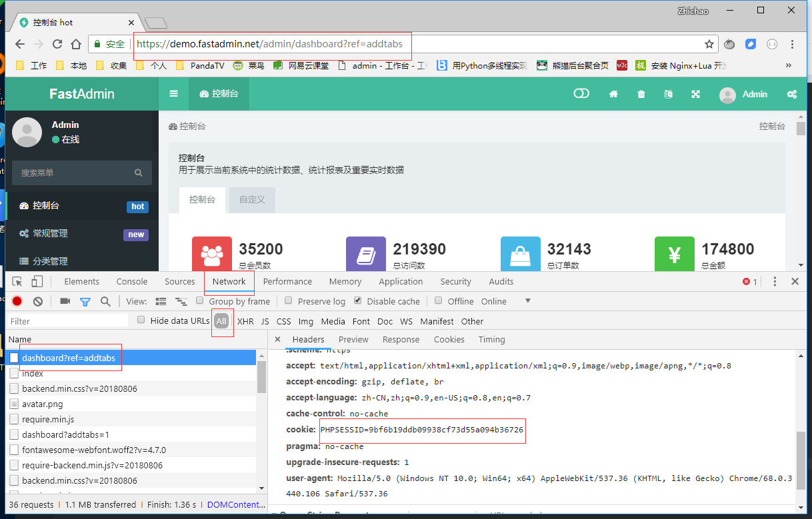Select the Cookies tab in request details

click(x=449, y=340)
